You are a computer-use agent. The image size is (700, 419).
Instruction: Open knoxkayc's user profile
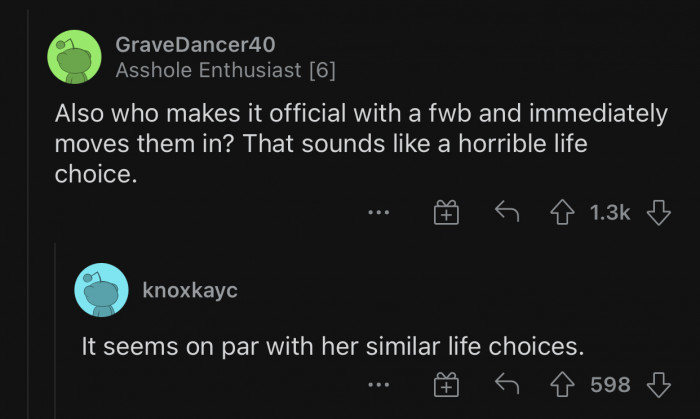[x=191, y=291]
